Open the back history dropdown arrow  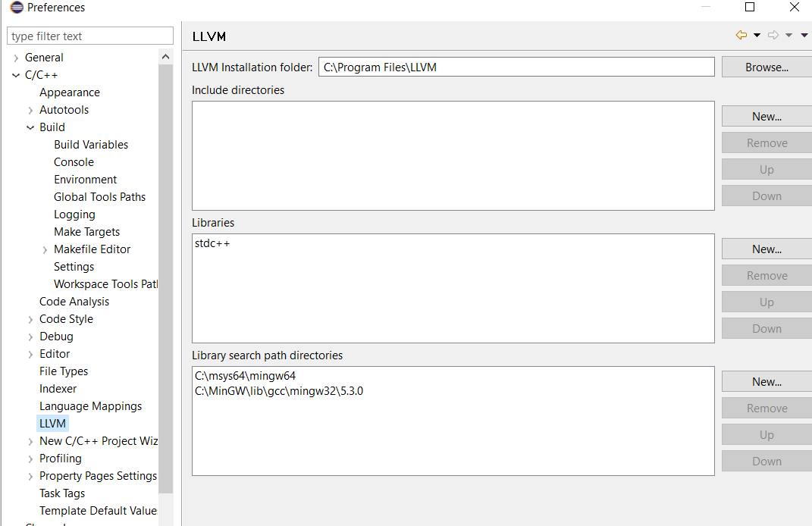click(757, 35)
